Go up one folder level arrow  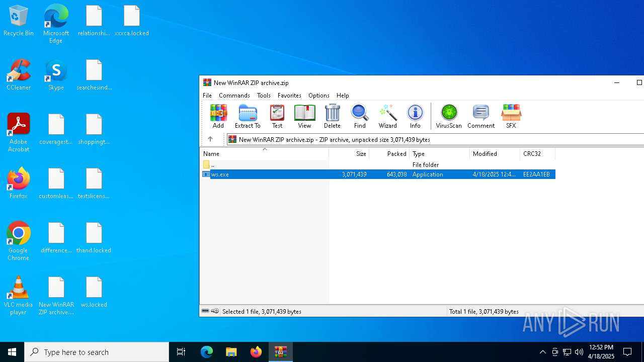[x=210, y=139]
